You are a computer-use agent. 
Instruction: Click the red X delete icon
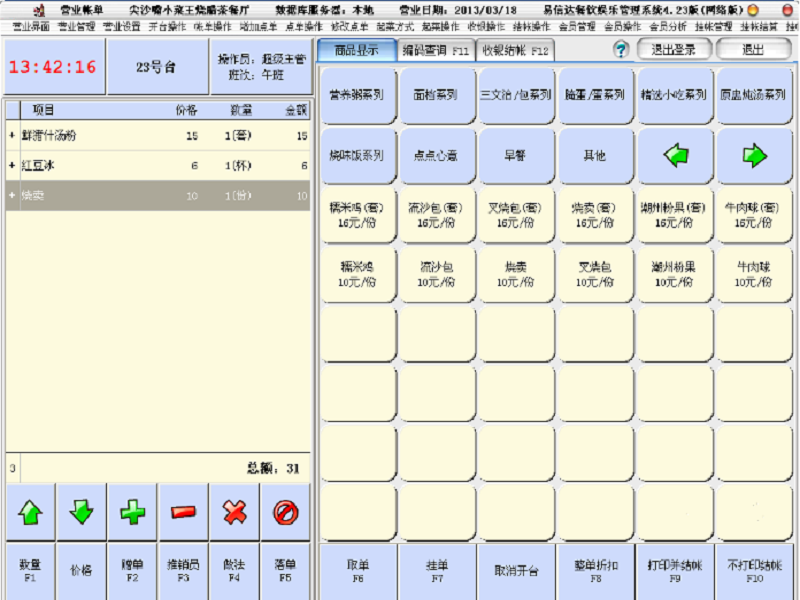[x=234, y=512]
